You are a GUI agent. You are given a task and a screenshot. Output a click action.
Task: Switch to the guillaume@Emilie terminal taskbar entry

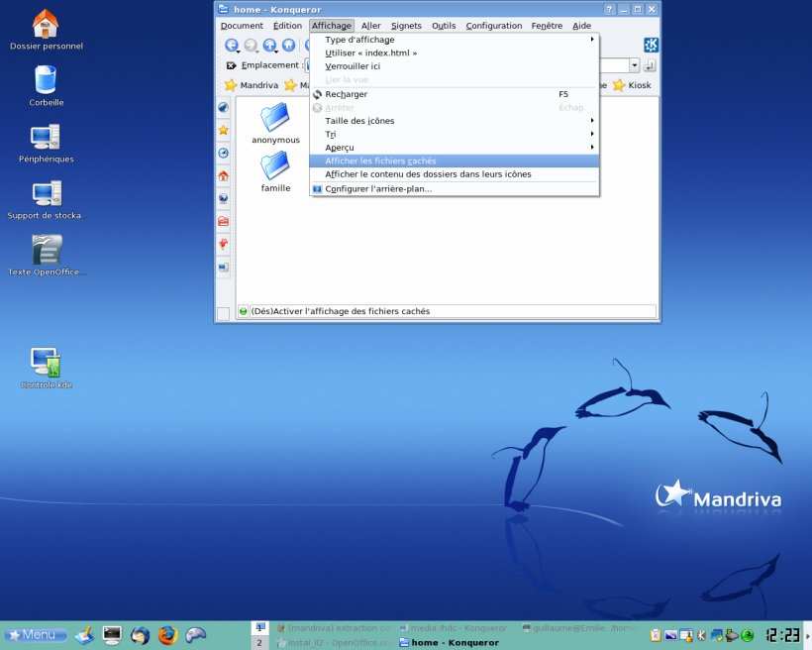click(577, 628)
